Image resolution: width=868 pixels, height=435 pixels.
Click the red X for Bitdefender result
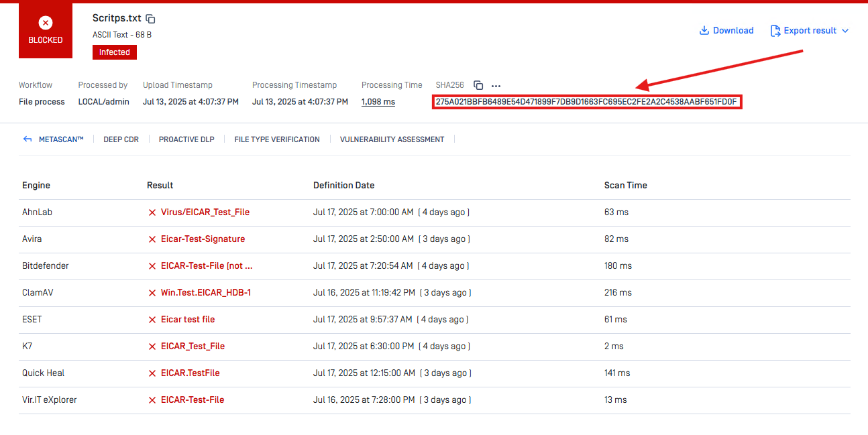[152, 266]
